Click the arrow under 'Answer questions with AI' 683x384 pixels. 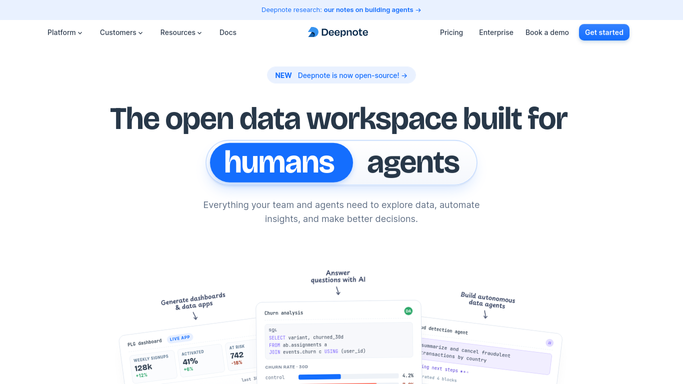click(x=338, y=290)
